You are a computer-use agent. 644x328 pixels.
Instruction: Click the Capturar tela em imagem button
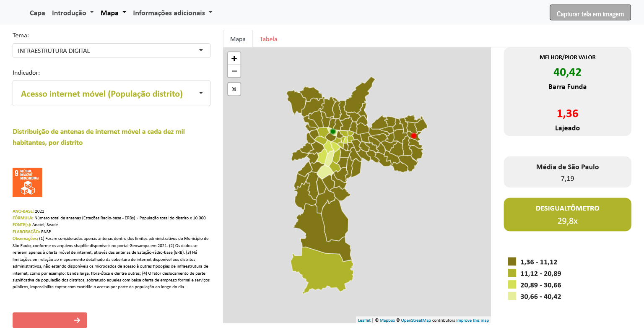[590, 13]
